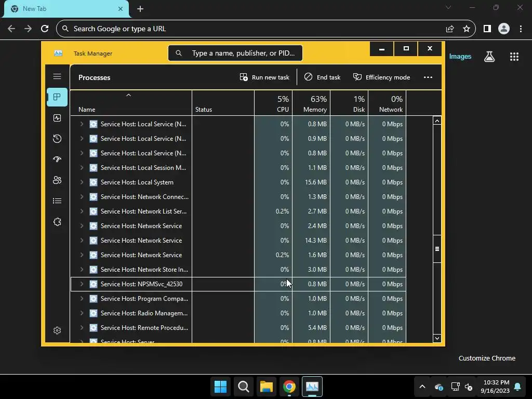Click the process list scrollbar thumb
Viewport: 532px width, 399px height.
(437, 249)
